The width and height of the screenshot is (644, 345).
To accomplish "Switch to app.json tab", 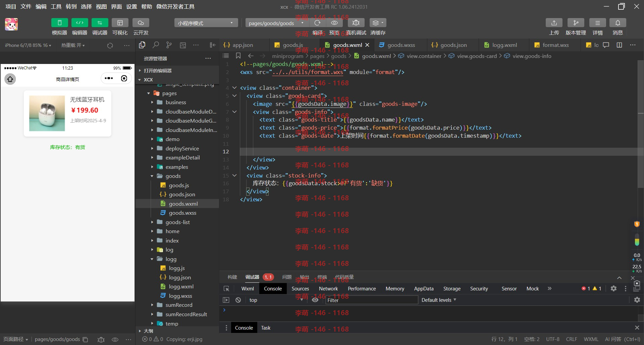I will pos(243,45).
